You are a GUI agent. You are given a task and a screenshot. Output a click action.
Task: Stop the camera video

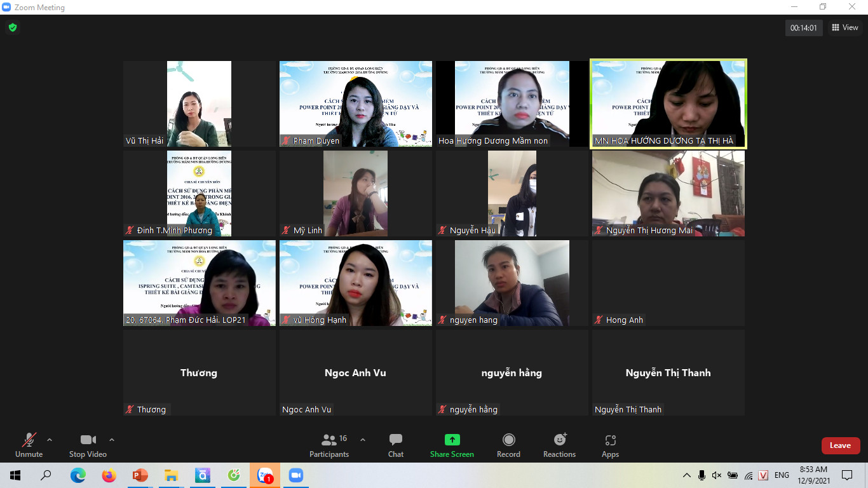click(x=88, y=445)
